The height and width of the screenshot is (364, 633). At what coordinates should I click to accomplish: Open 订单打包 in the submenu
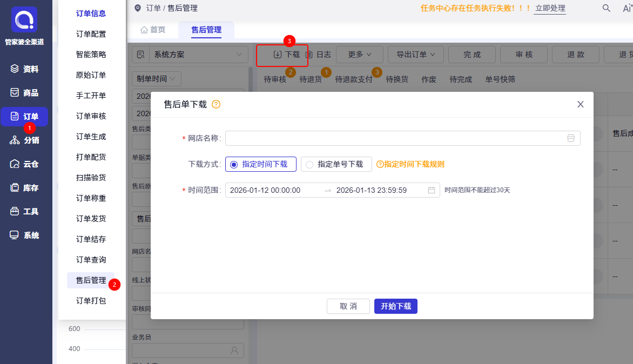pos(91,301)
